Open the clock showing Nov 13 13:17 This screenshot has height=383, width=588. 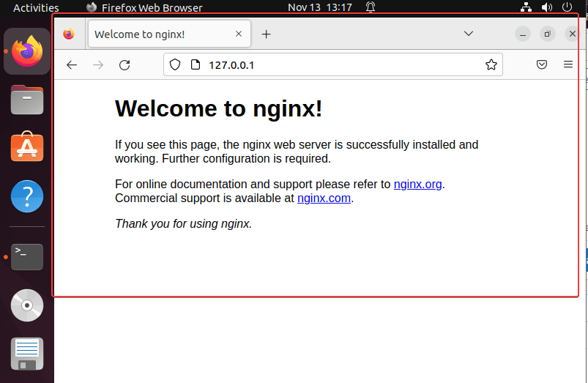320,7
